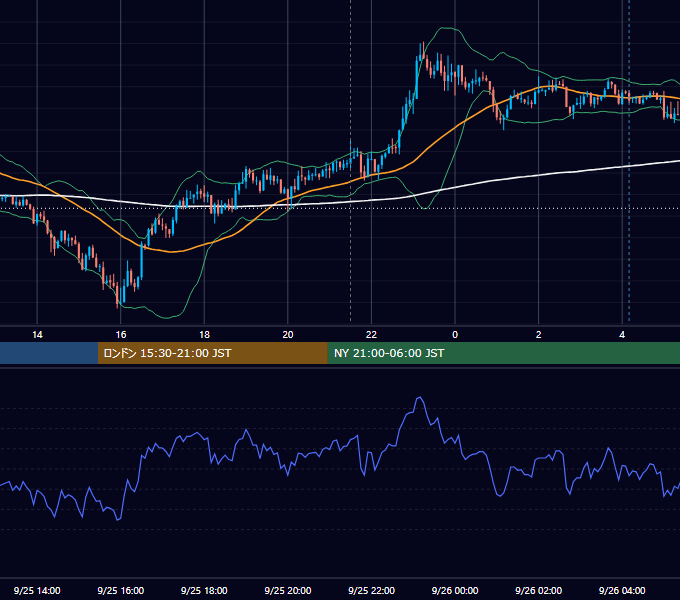
Task: Click the London 15:30-21:00 JST session bar
Action: point(212,353)
